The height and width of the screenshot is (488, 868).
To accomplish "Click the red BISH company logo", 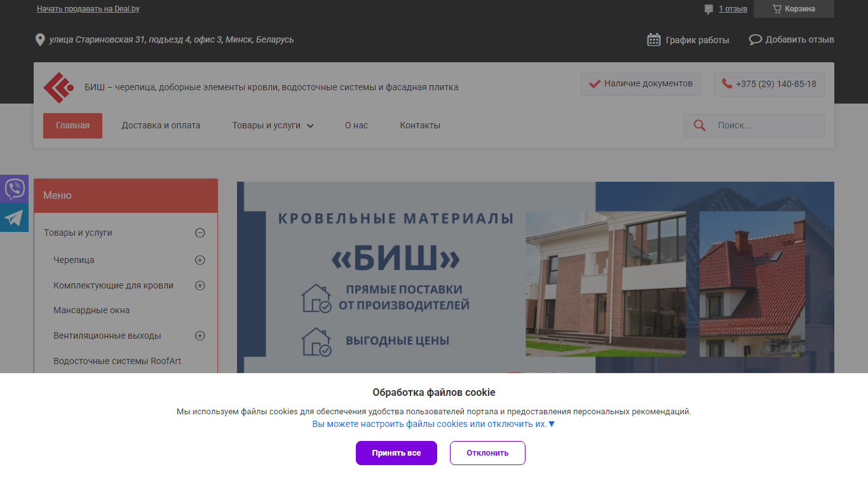I will pos(58,88).
